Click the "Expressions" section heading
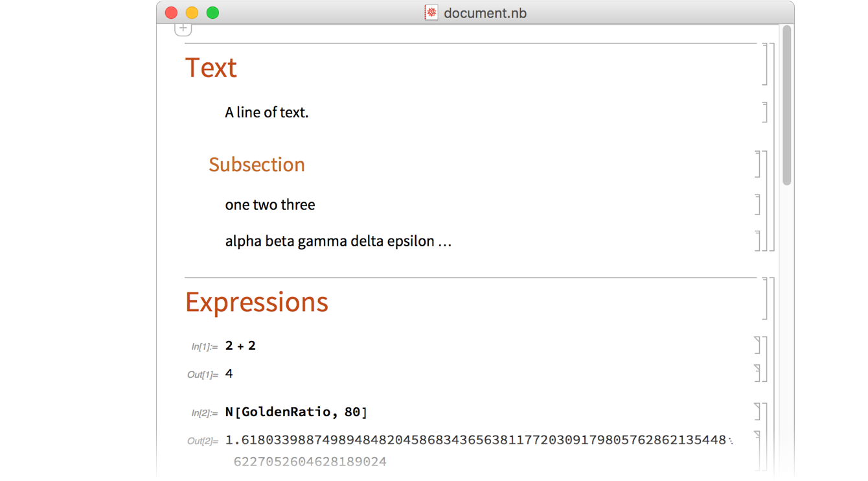 coord(257,302)
